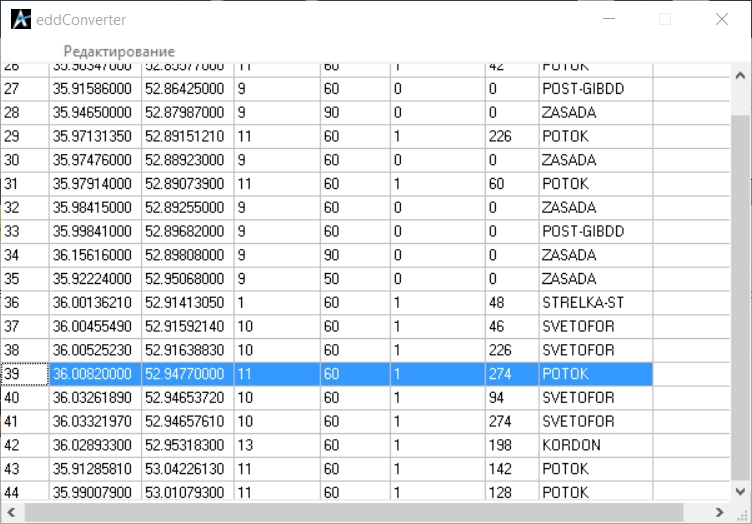This screenshot has width=752, height=524.
Task: Click the value 198 in the KORDON row
Action: 511,445
